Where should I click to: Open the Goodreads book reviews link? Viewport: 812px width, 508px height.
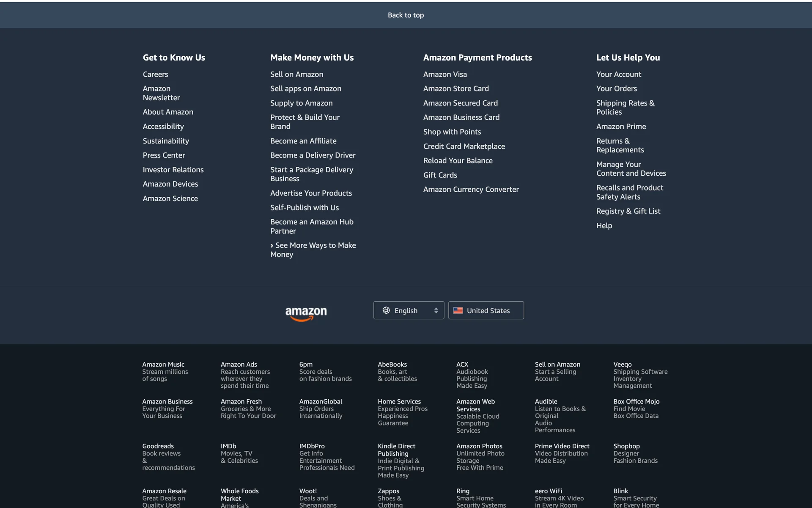tap(158, 446)
